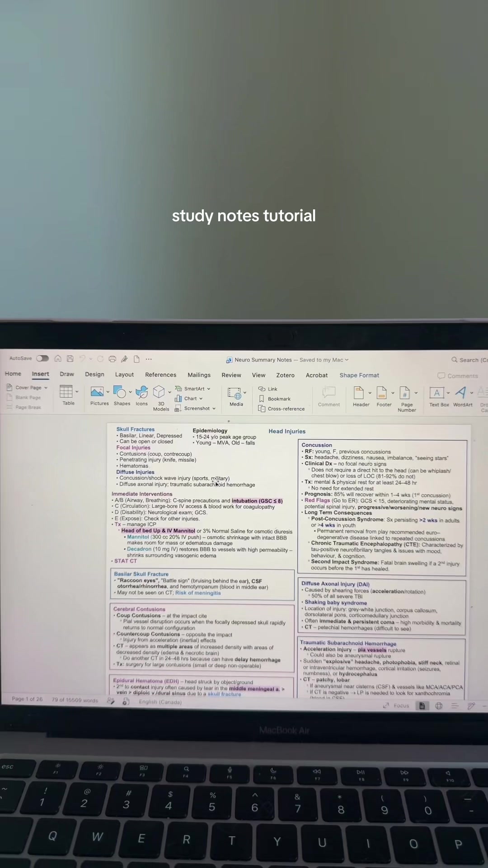
Task: Switch to the Shape Format tab
Action: pos(359,375)
